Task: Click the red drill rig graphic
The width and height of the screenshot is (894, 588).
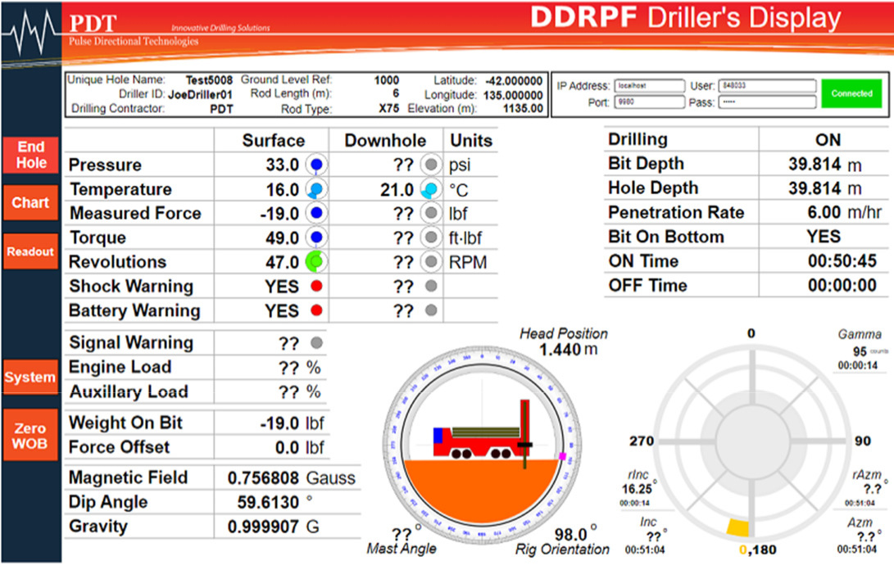Action: [x=483, y=436]
